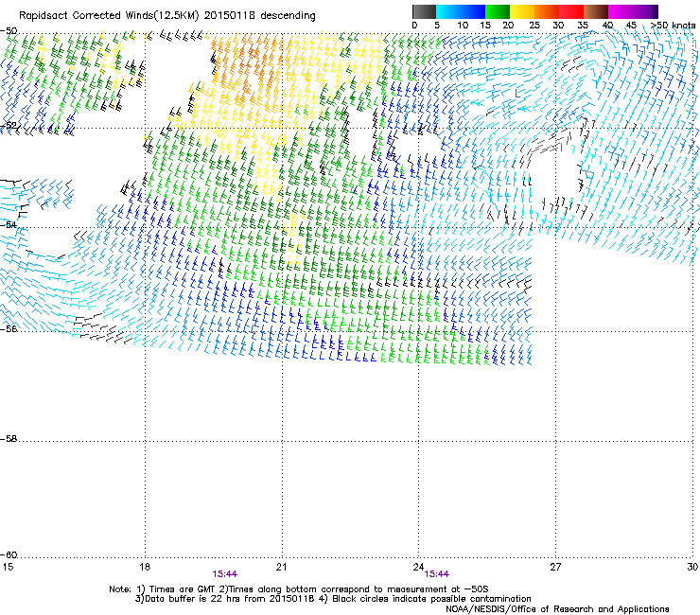
Task: Click the latitude label '-52'
Action: 9,126
